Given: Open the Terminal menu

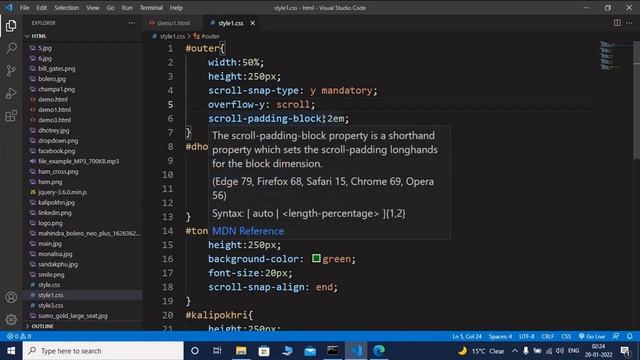Looking at the screenshot, I should [x=151, y=8].
